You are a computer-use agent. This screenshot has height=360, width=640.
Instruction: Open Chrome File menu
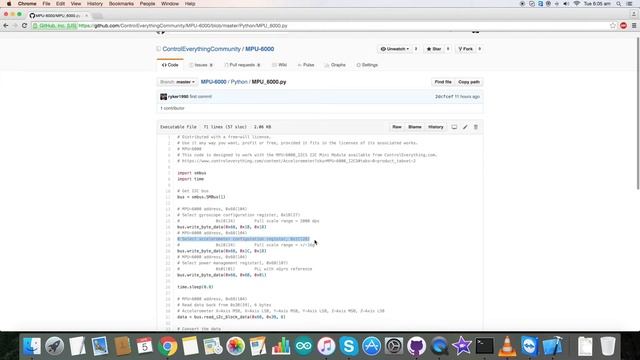point(47,4)
